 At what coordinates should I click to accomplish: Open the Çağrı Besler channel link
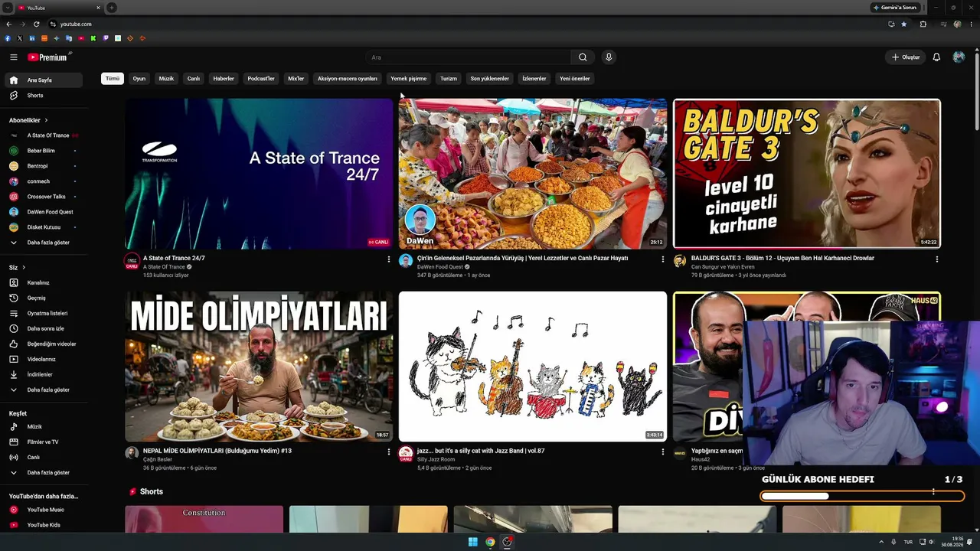158,460
